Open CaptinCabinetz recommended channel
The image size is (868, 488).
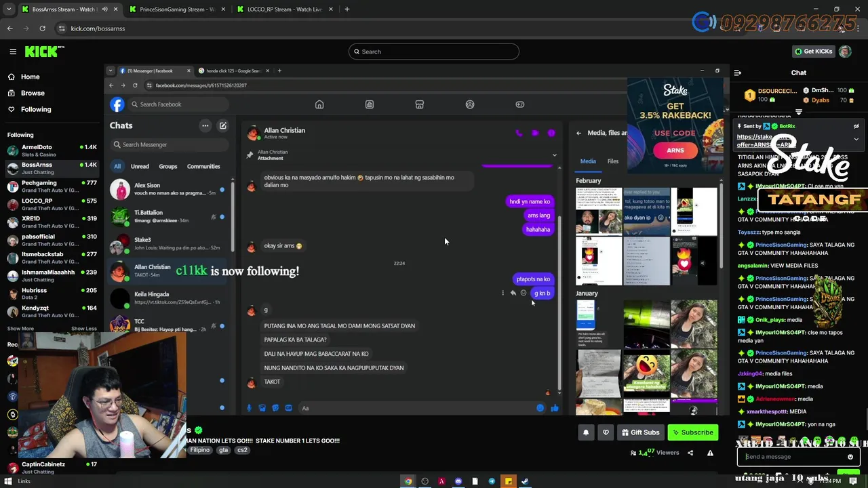tap(51, 468)
